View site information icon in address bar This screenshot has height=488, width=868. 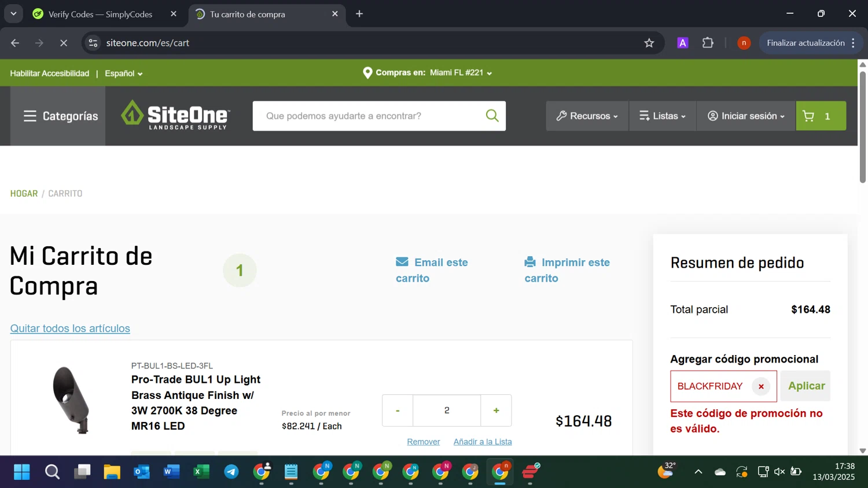click(x=93, y=43)
